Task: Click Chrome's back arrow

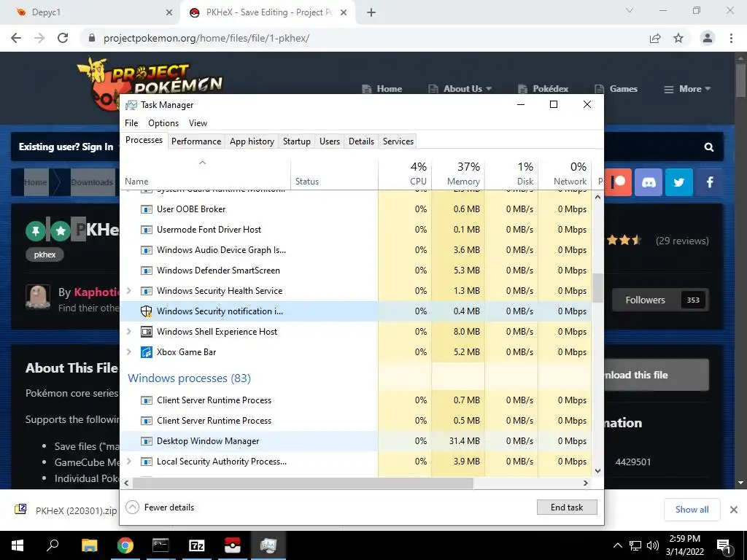Action: [x=16, y=38]
